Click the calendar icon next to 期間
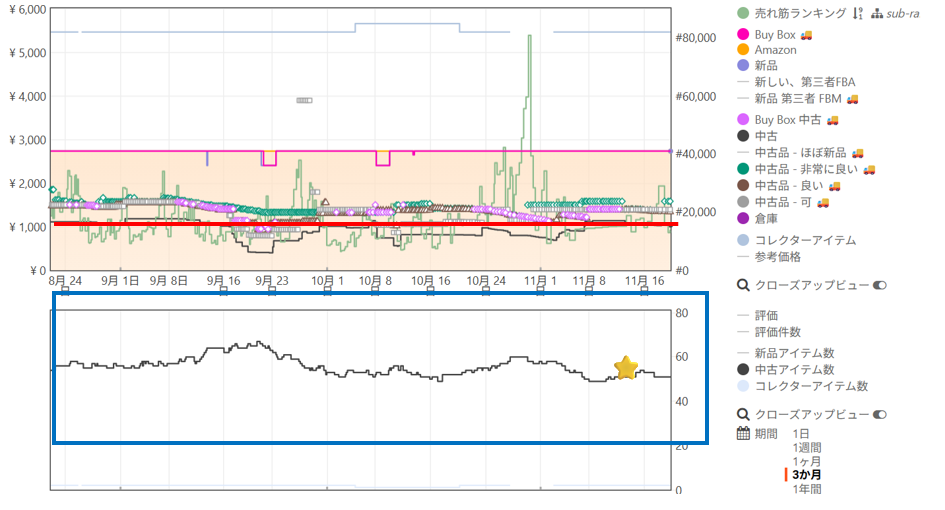Viewport: 945px width, 510px height. 743,433
